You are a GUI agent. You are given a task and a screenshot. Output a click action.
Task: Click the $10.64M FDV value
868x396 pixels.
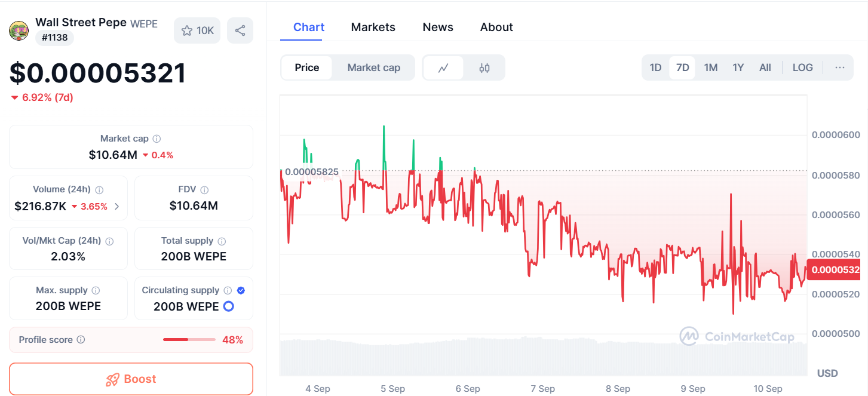pyautogui.click(x=194, y=206)
